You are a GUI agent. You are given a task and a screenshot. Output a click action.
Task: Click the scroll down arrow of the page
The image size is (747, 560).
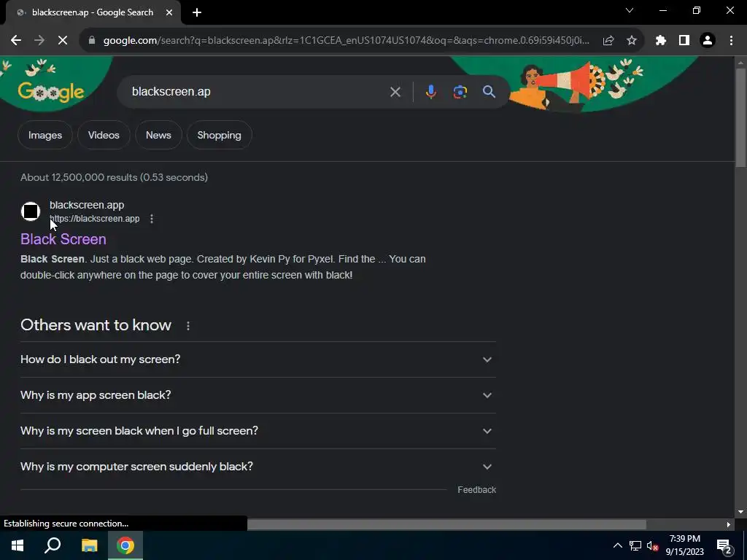(741, 512)
